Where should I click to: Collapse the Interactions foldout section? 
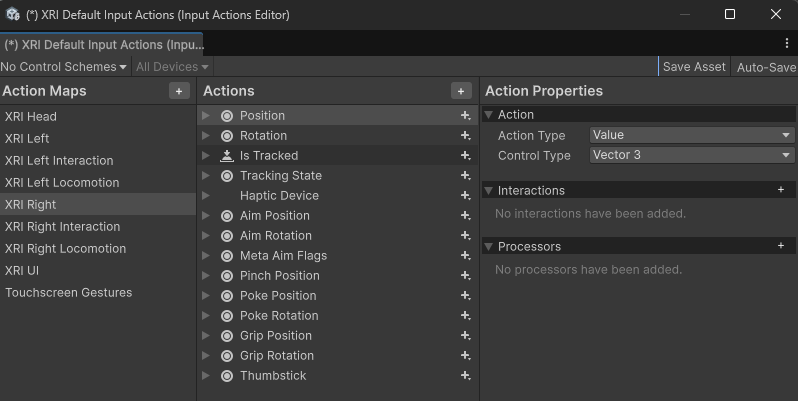coord(489,191)
